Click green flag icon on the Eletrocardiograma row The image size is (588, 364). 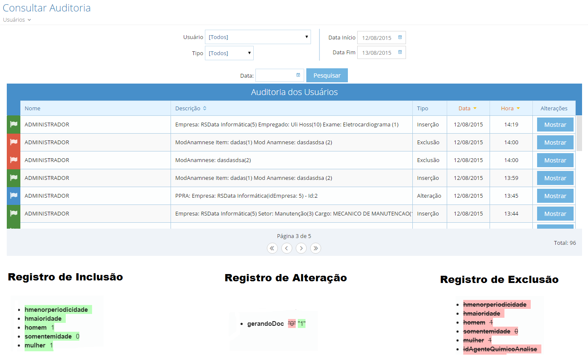[14, 124]
